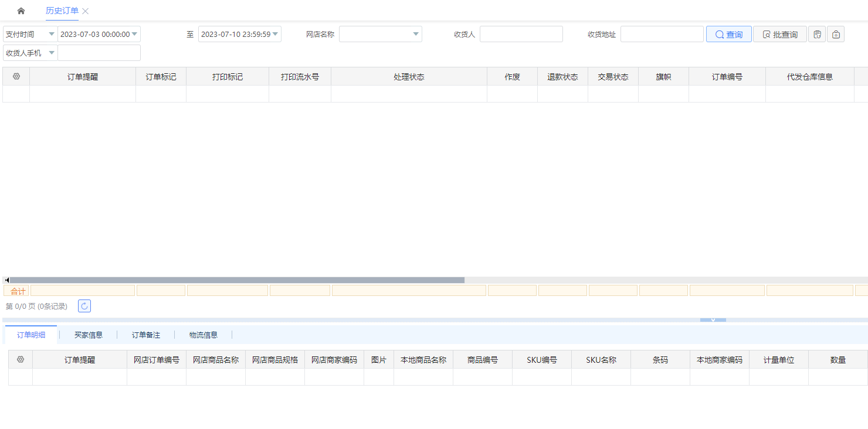Open the 收货人手机 filter type dropdown
This screenshot has height=429, width=868.
pos(30,53)
